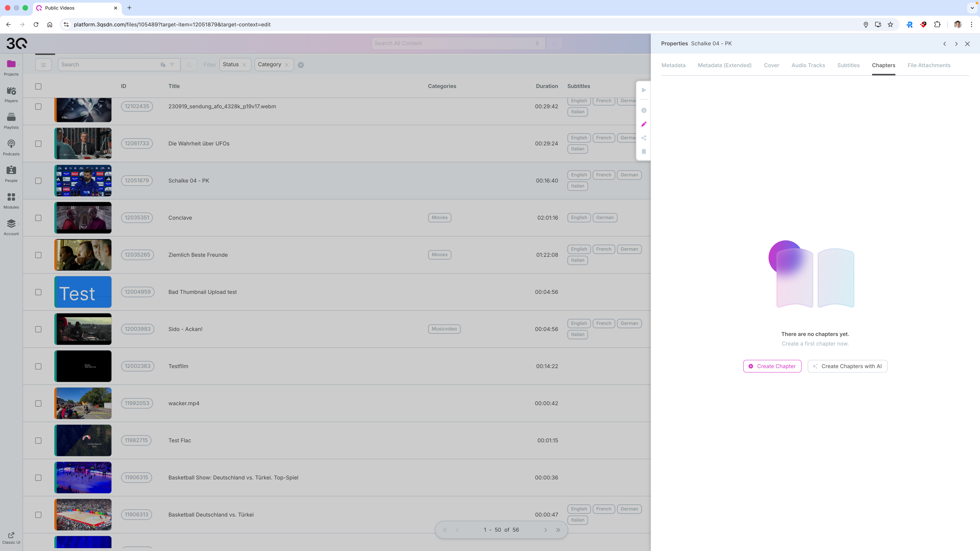
Task: Expand the Modules sidebar menu
Action: pyautogui.click(x=11, y=197)
